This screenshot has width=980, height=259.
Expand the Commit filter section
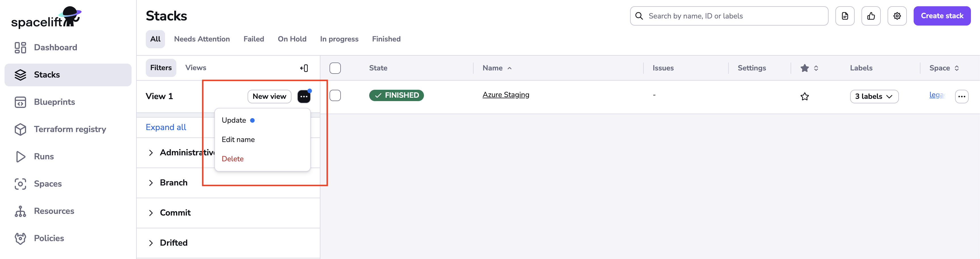pyautogui.click(x=175, y=212)
